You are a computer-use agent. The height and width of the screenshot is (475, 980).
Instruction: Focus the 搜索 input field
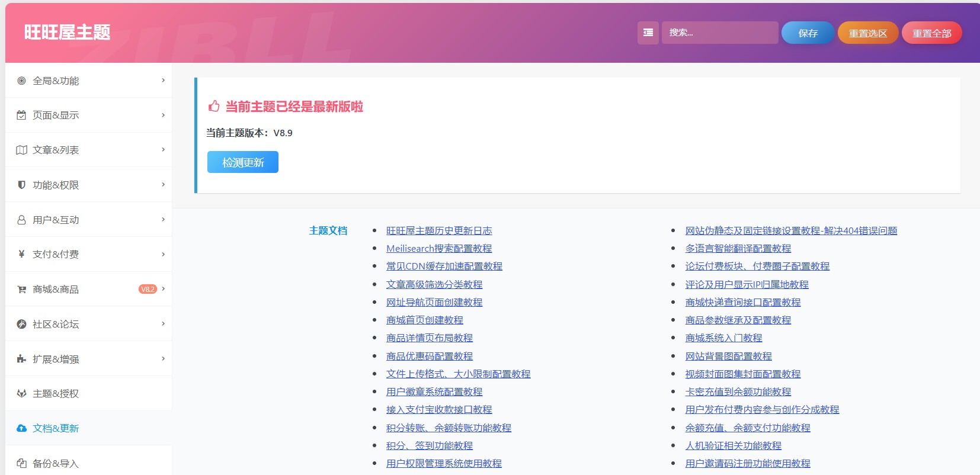[x=720, y=33]
